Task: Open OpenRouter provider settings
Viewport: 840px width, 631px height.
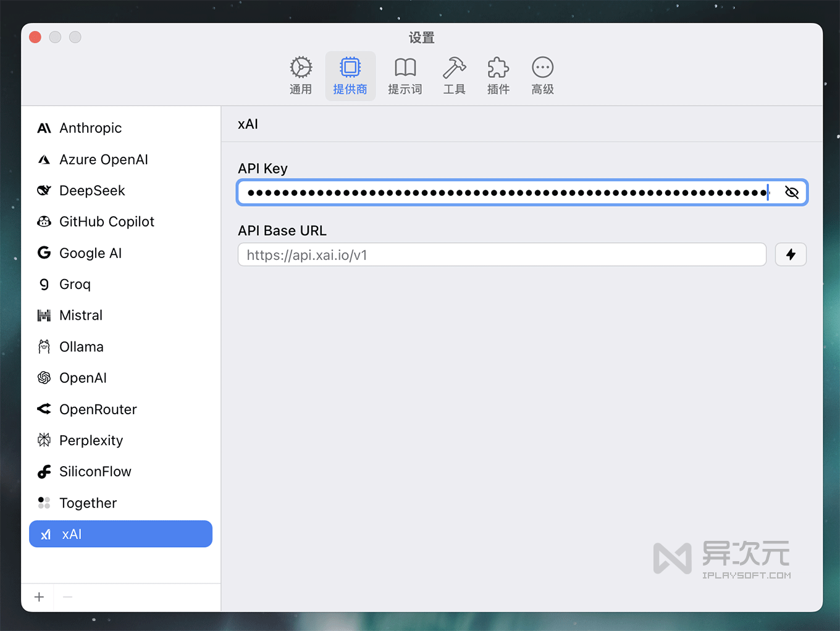Action: [x=98, y=409]
